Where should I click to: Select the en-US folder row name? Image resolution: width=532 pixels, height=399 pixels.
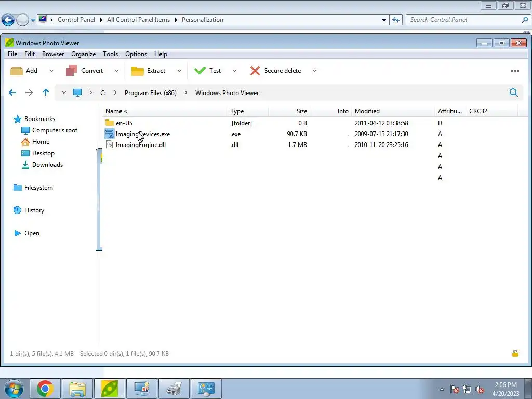click(x=124, y=123)
